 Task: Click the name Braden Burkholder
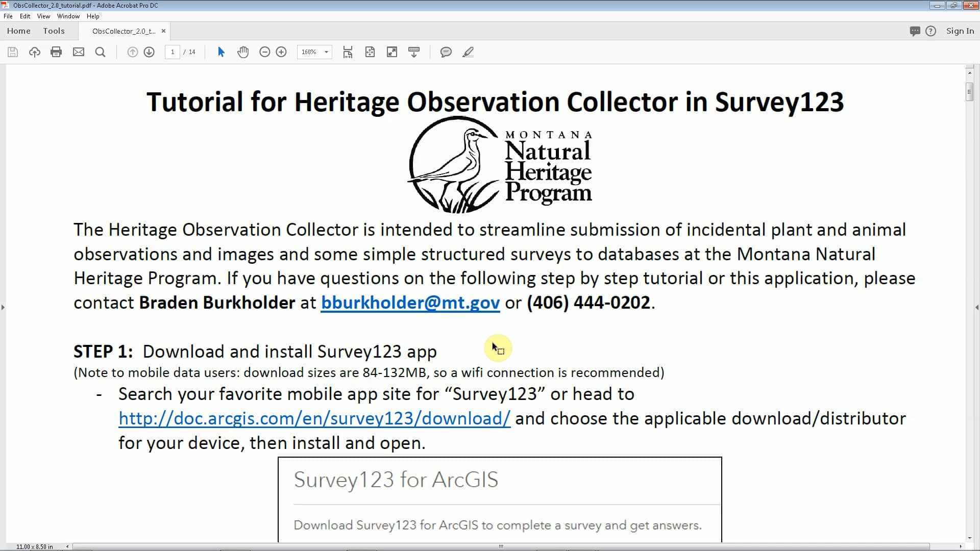tap(217, 303)
